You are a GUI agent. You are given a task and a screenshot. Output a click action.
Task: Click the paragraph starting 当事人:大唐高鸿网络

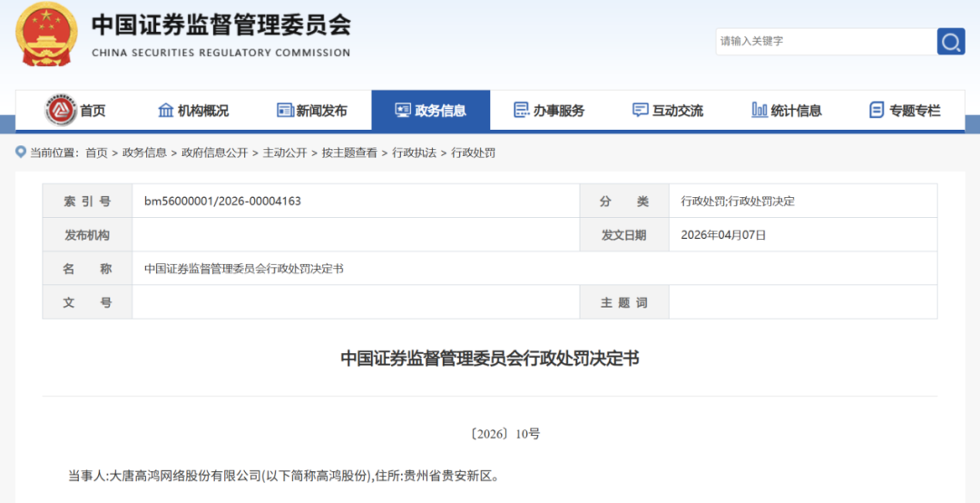284,476
